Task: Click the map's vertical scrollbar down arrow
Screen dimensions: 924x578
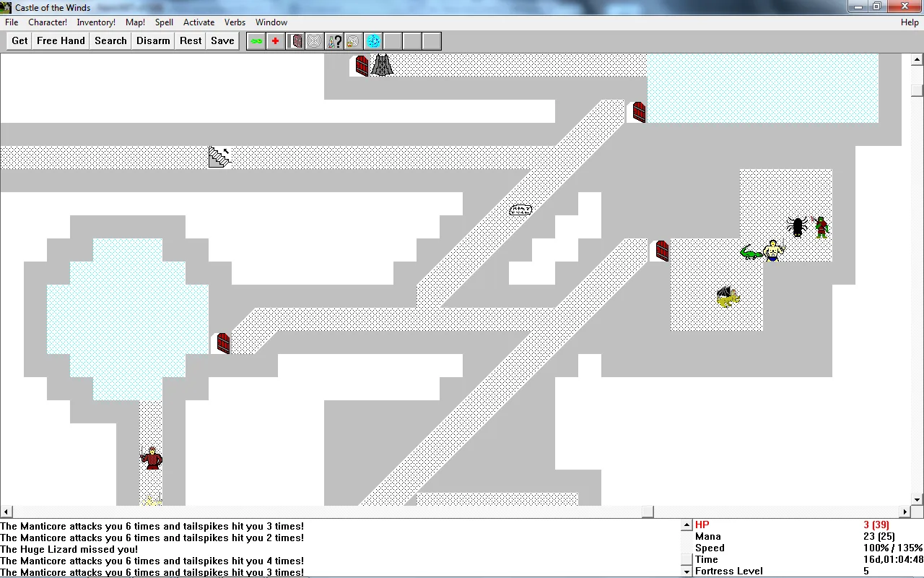Action: coord(918,499)
